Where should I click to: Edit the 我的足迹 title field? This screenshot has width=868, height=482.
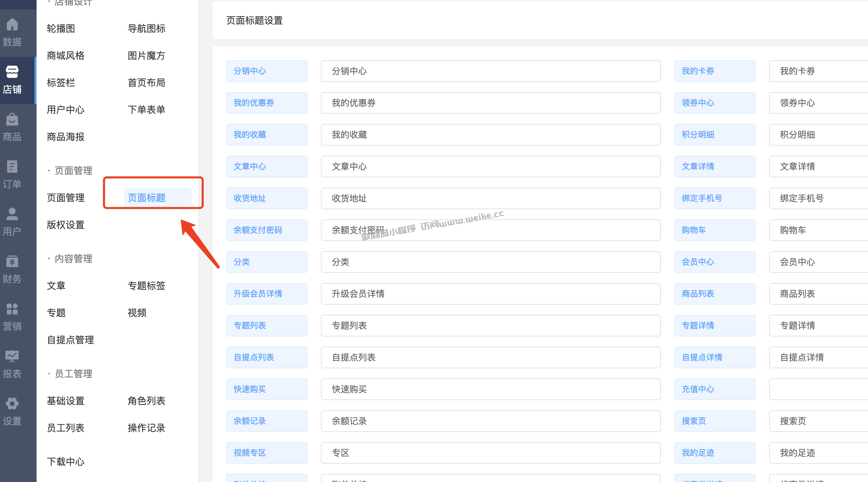coord(819,453)
